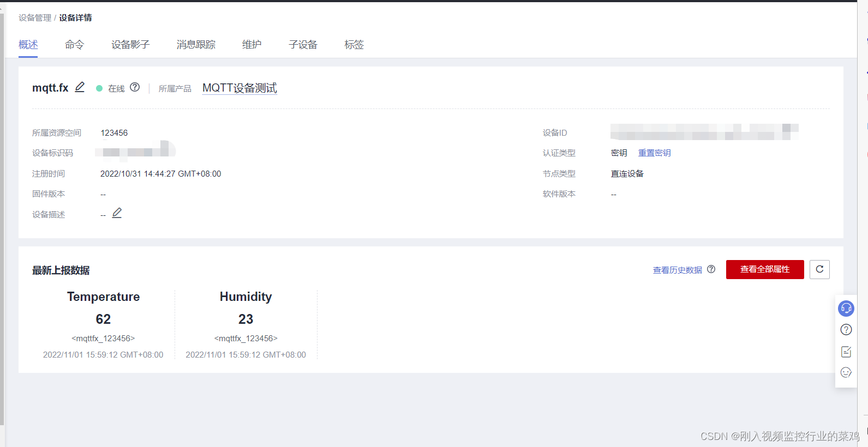The width and height of the screenshot is (868, 447).
Task: Click <mqttfx_123456> under Humidity
Action: [246, 339]
